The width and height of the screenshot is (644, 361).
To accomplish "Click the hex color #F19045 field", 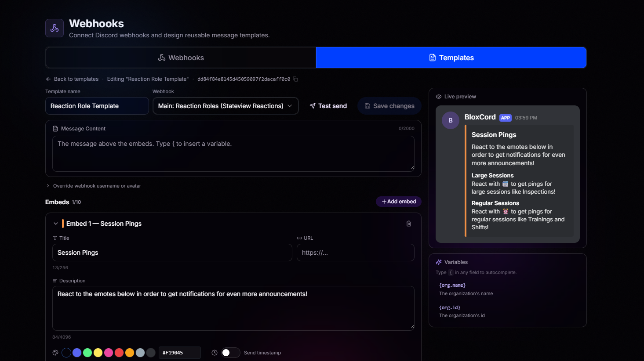I will tap(180, 353).
